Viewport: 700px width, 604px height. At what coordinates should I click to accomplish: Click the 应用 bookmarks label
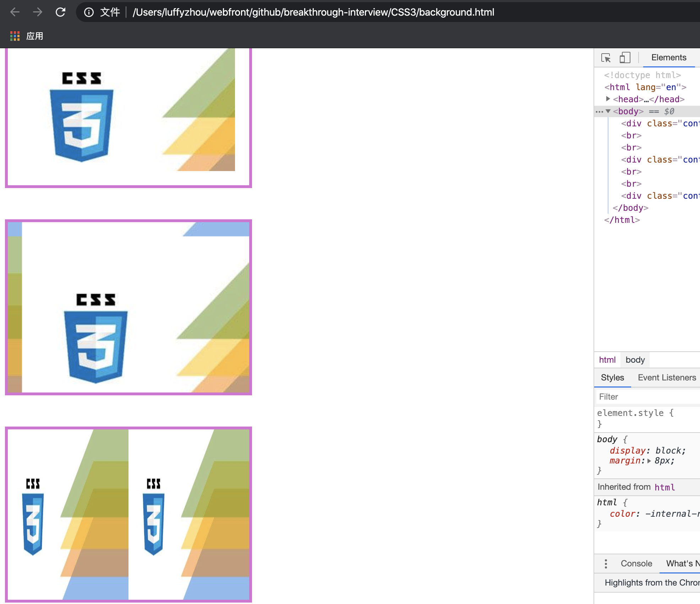35,36
